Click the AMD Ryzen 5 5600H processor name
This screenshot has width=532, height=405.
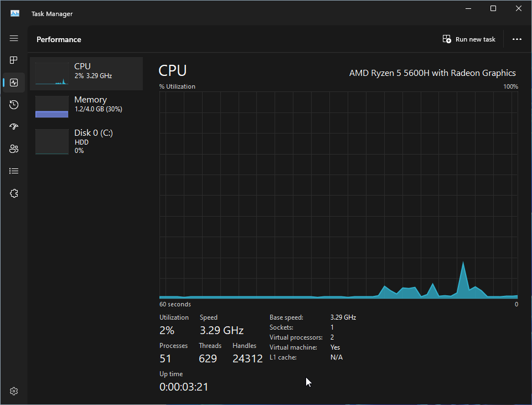point(432,73)
